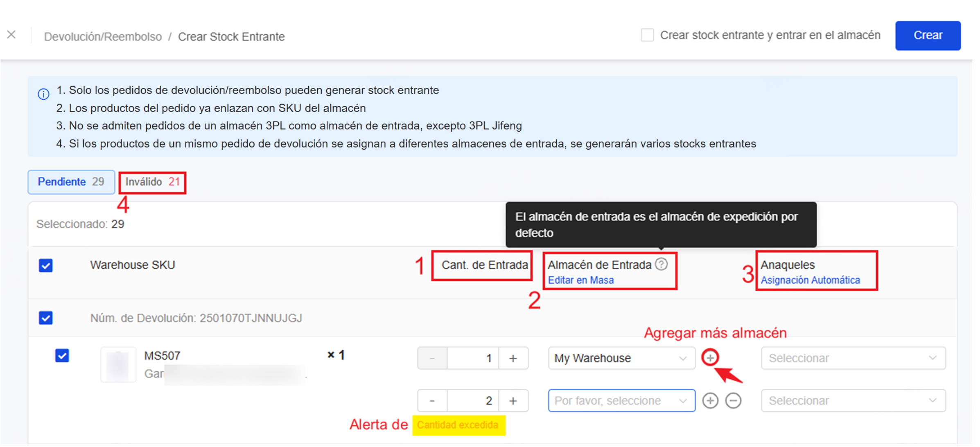
Task: Click quantity field showing 2
Action: 473,401
